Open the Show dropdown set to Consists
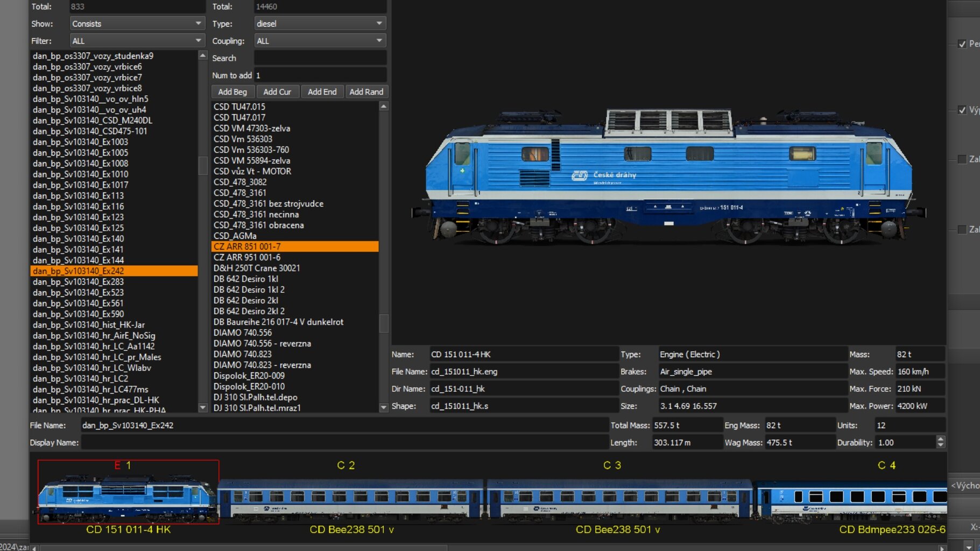Viewport: 980px width, 551px height. tap(137, 24)
